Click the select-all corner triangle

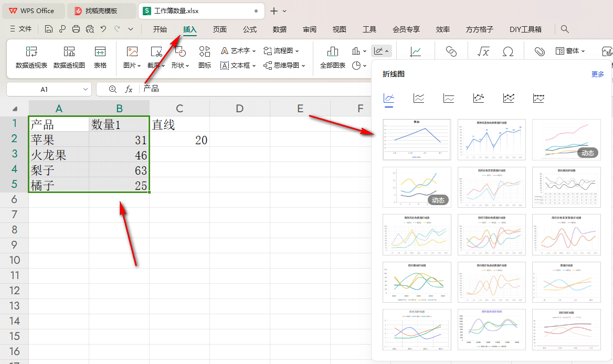coord(15,109)
